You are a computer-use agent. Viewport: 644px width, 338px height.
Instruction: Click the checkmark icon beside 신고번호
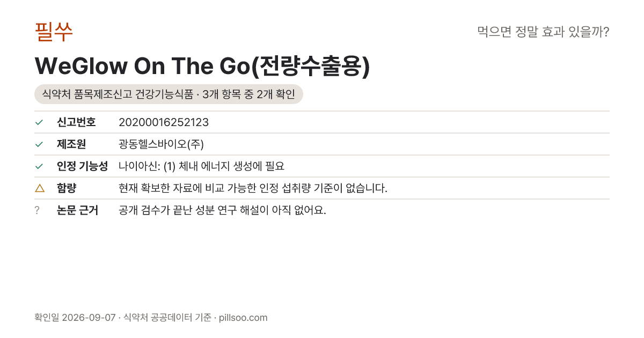(x=39, y=122)
